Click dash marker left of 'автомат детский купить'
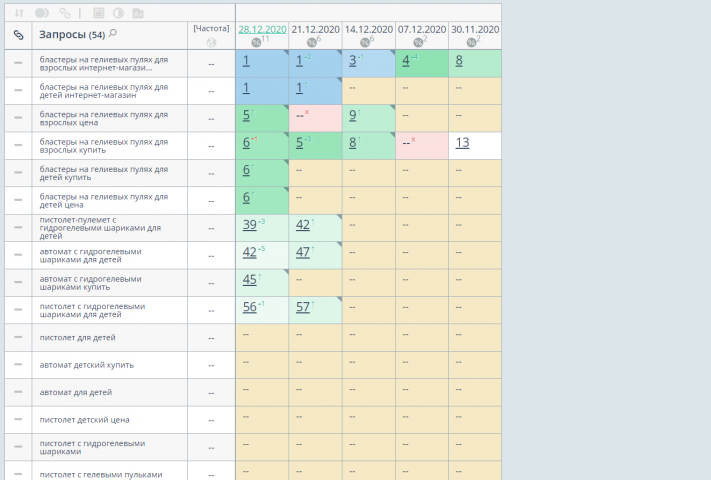This screenshot has height=480, width=711. click(x=18, y=364)
